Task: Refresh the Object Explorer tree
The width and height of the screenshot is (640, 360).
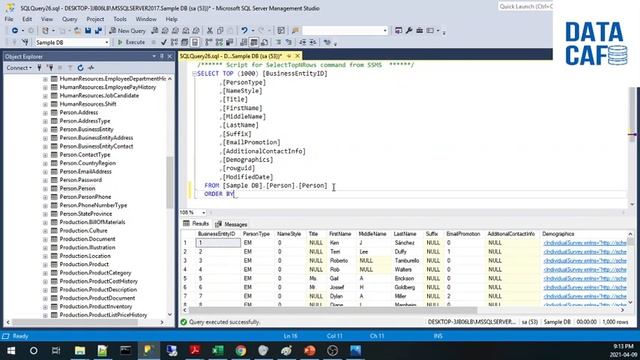Action: 80,68
